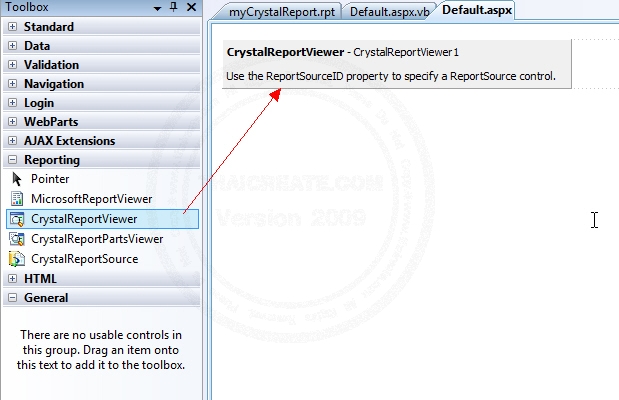619x400 pixels.
Task: Select the CrystalReportSource item label
Action: [x=84, y=259]
